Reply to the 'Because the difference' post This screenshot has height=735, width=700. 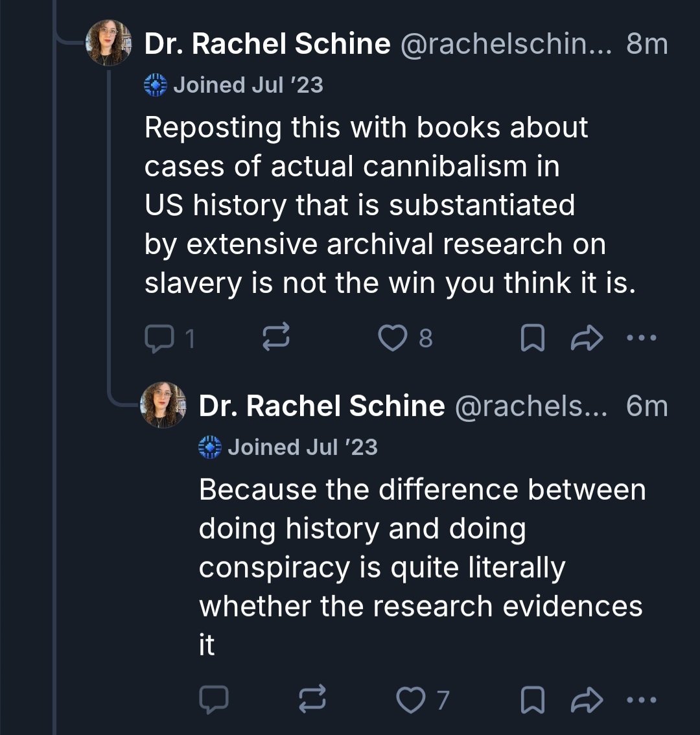click(213, 700)
